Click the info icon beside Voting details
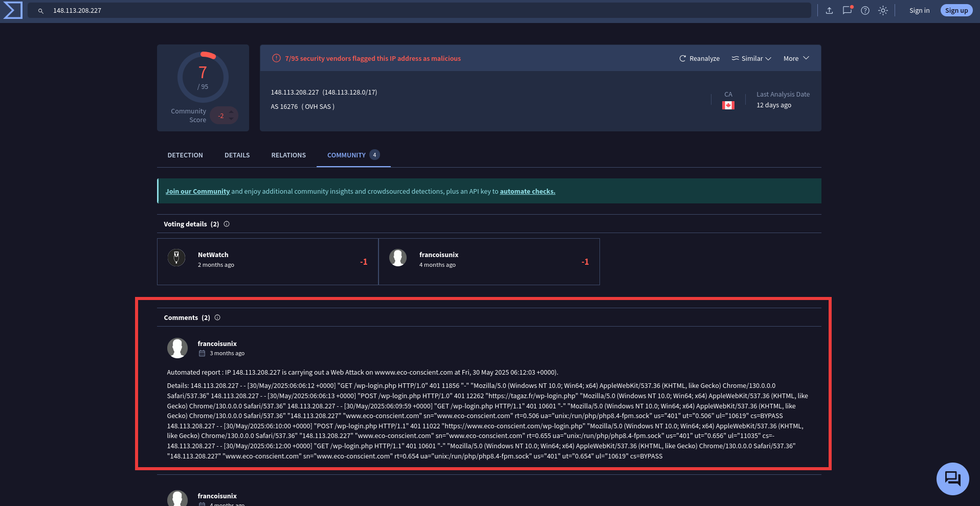This screenshot has width=980, height=506. pos(226,224)
